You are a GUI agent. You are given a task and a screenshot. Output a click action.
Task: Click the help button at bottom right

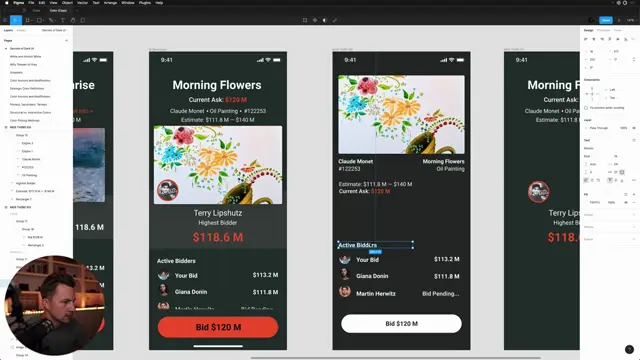point(629,349)
